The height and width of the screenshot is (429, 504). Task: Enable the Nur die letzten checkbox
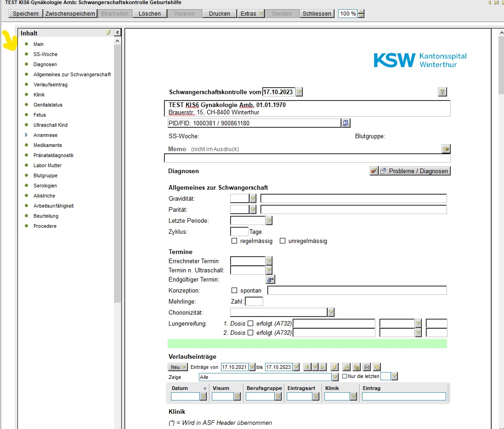pyautogui.click(x=345, y=377)
